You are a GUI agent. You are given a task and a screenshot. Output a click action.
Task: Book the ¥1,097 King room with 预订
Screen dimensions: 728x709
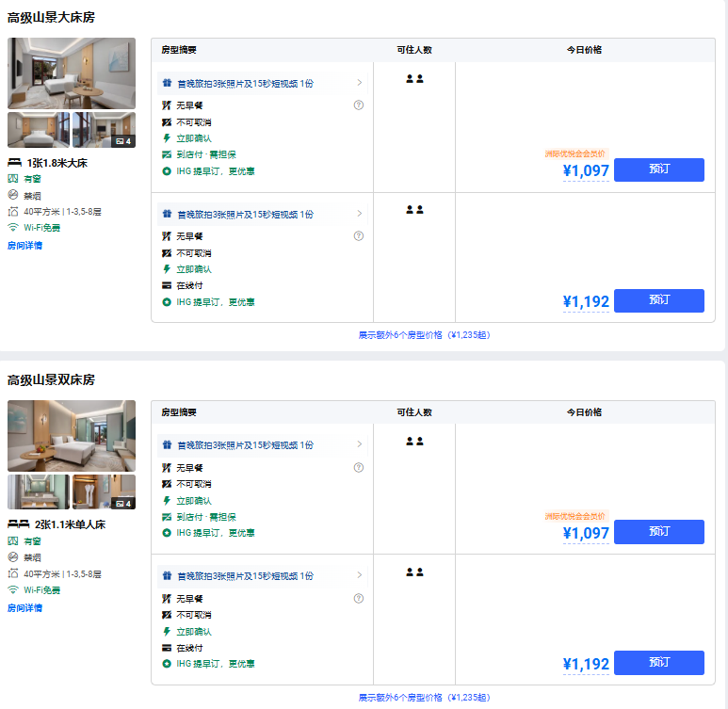658,169
